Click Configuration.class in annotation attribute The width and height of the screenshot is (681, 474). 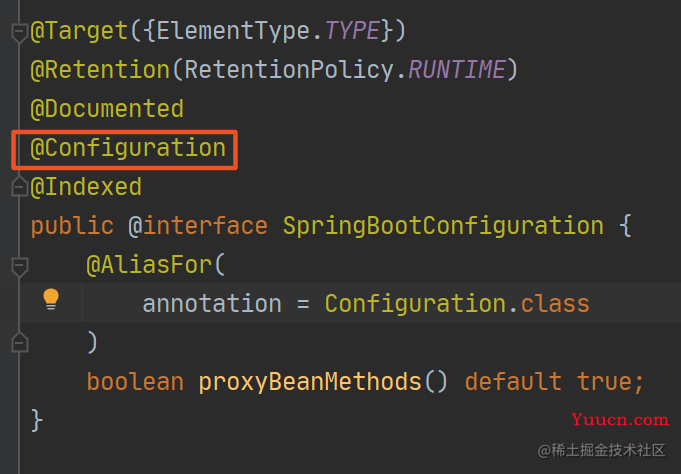pyautogui.click(x=457, y=303)
